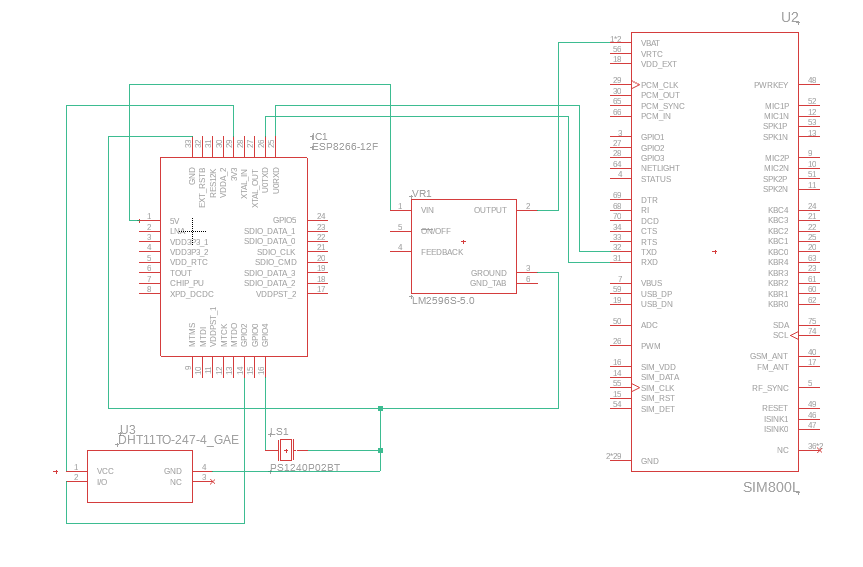863x567 pixels.
Task: Select the OUTPUT pin of VR1
Action: (490, 210)
